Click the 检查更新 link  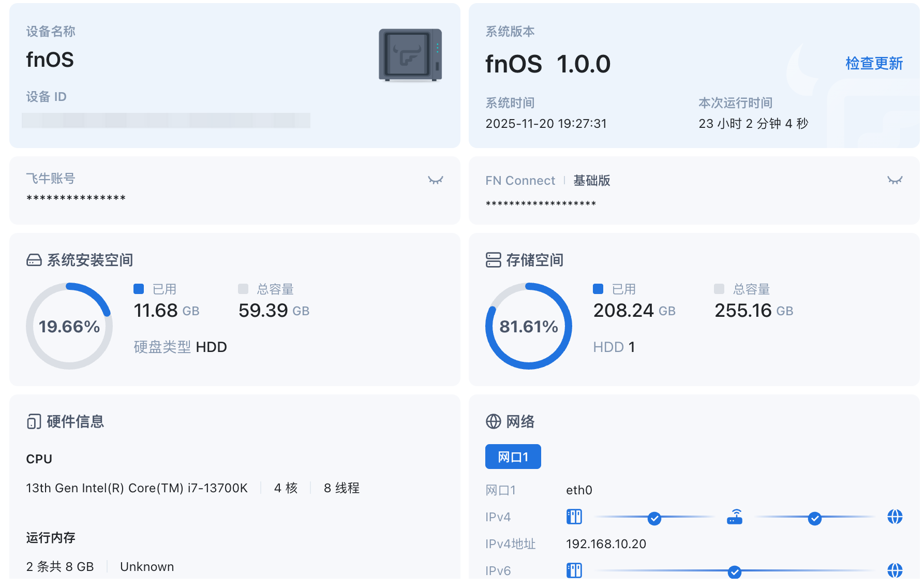click(x=874, y=64)
